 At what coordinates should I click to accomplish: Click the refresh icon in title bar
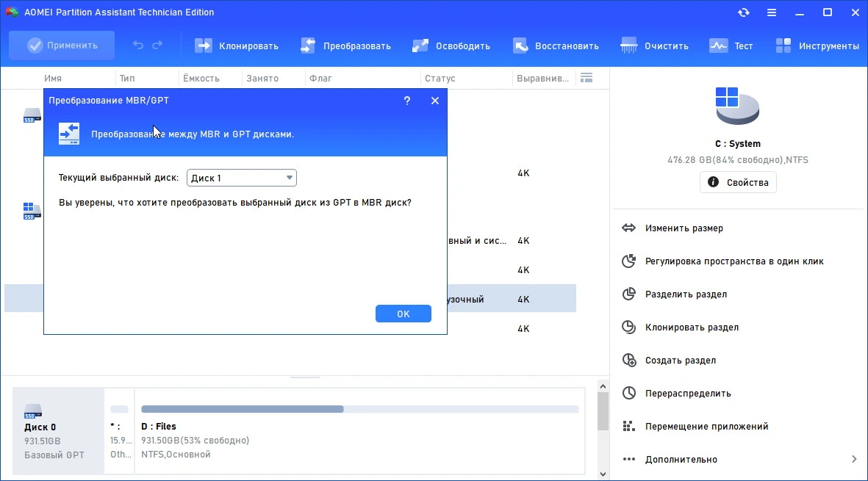pyautogui.click(x=744, y=12)
